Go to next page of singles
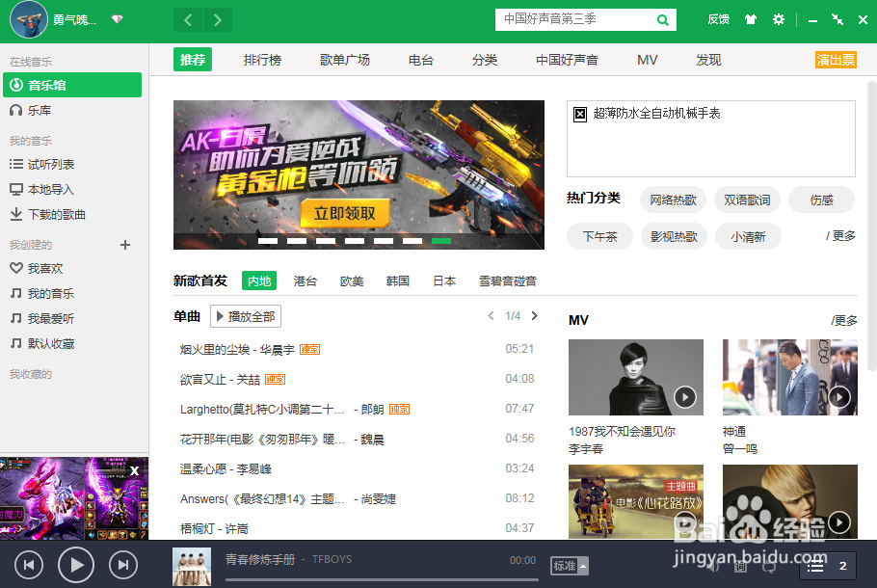The height and width of the screenshot is (588, 877). tap(535, 315)
